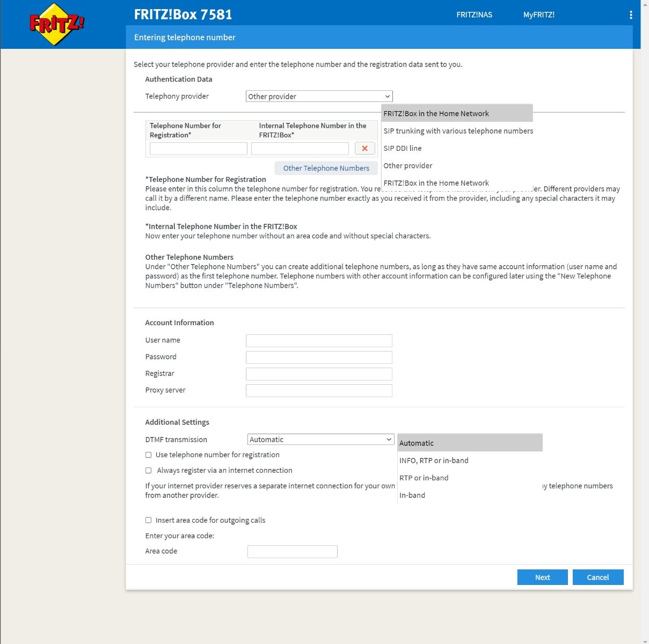
Task: Delete the telephone number row with red X
Action: [365, 149]
